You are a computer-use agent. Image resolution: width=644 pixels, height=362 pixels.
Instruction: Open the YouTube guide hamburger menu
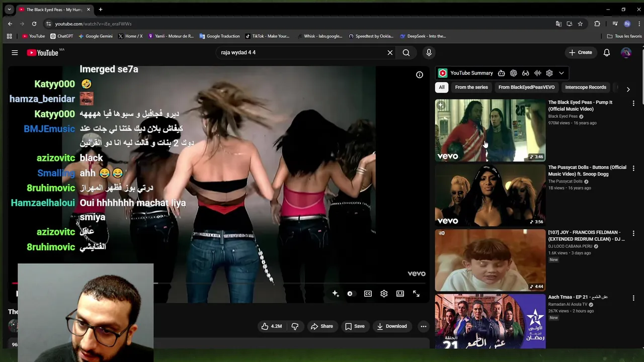15,52
